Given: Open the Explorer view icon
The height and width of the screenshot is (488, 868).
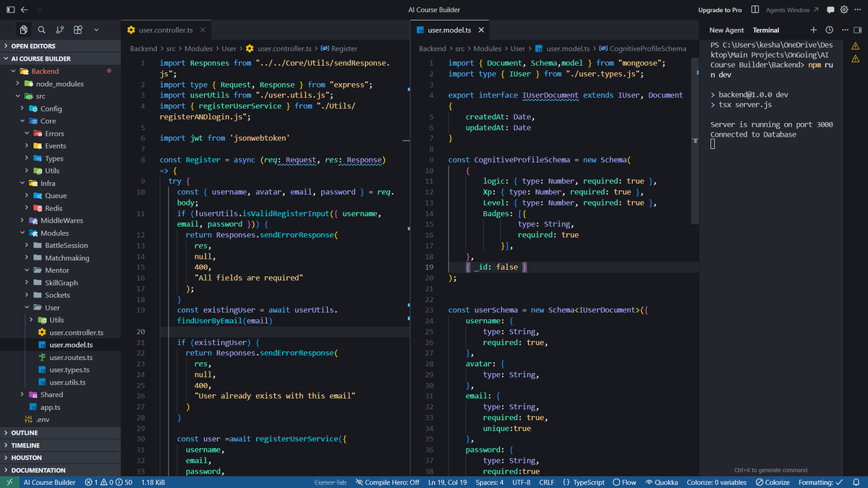Looking at the screenshot, I should tap(24, 30).
